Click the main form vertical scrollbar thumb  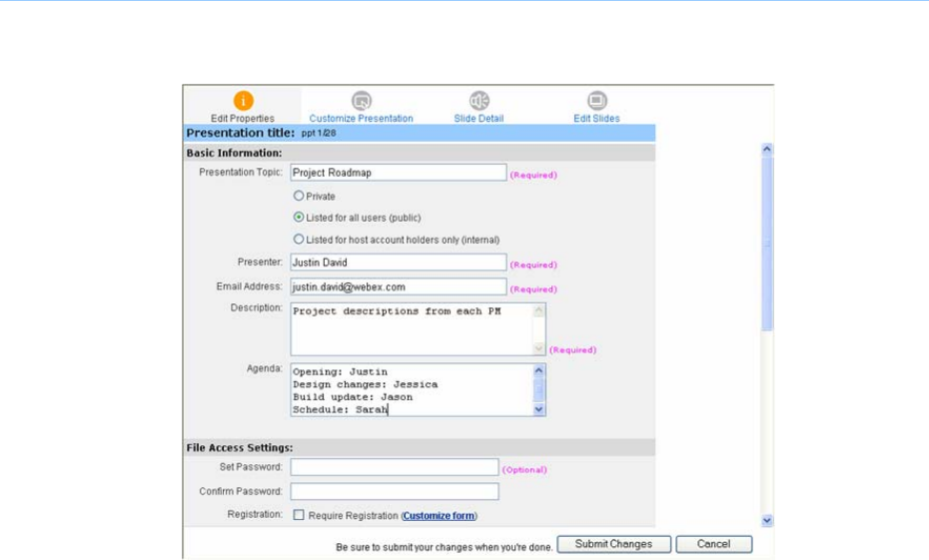pos(766,243)
